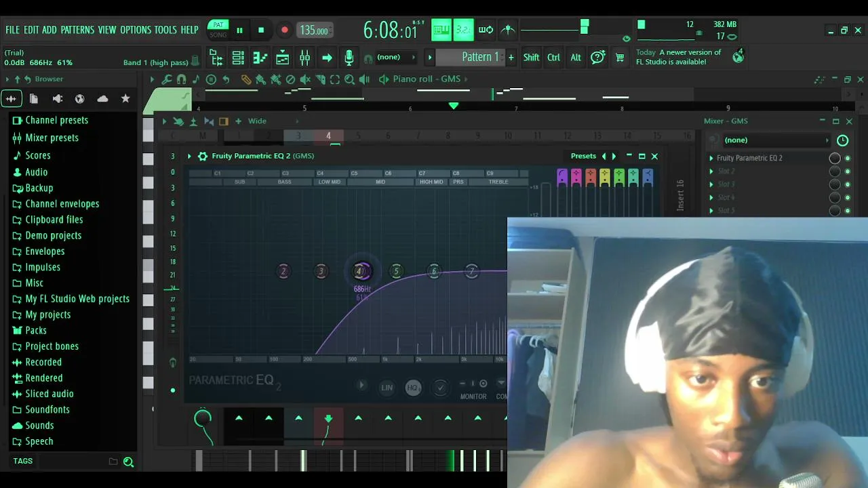Click the browser speaker sounds tab icon
This screenshot has width=868, height=488.
(58, 99)
